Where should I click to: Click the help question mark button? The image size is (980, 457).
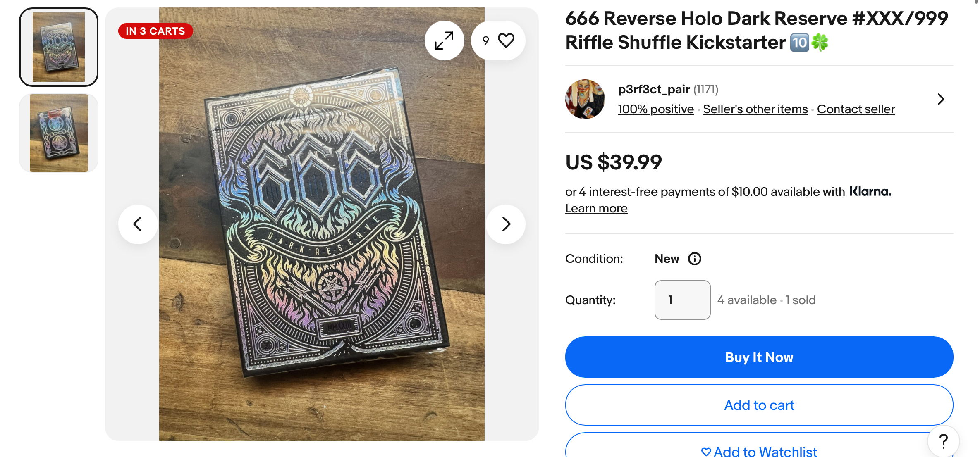click(x=943, y=441)
